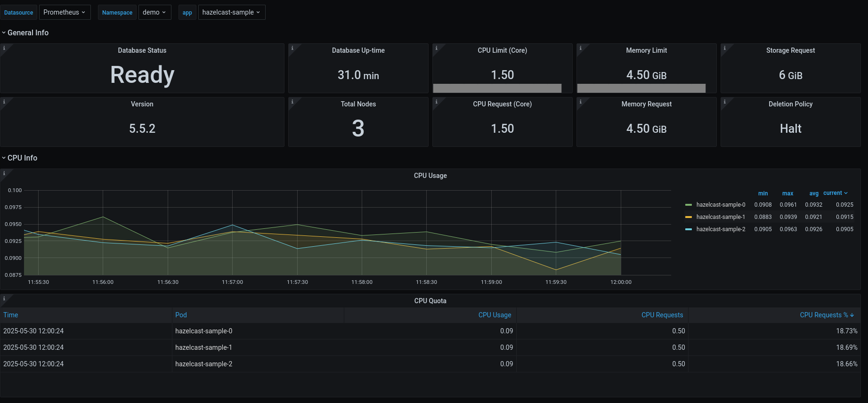This screenshot has height=403, width=868.
Task: Toggle hazelcast-sample-2 series label in legend
Action: tap(721, 229)
